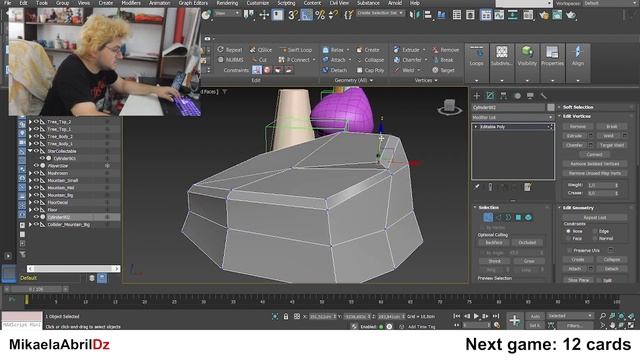
Task: Hide the Tree_Top_2 object
Action: click(x=36, y=122)
